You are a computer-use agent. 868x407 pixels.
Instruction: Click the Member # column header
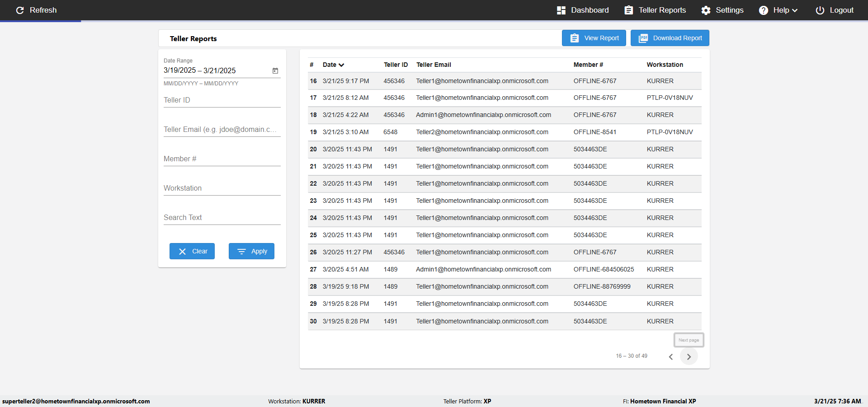(x=588, y=65)
